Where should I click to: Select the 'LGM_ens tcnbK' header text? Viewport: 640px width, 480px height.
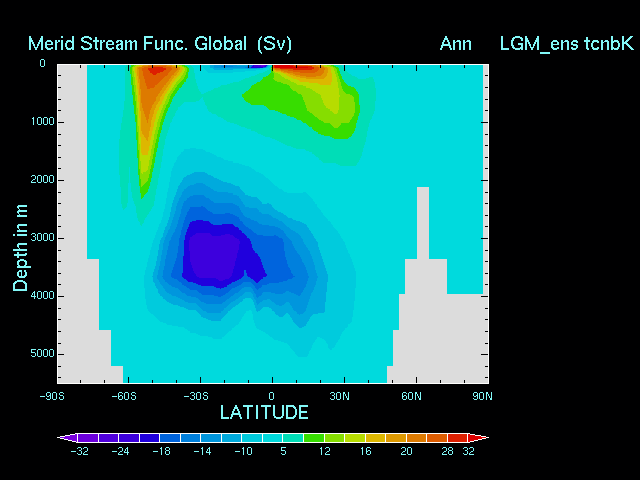(566, 44)
